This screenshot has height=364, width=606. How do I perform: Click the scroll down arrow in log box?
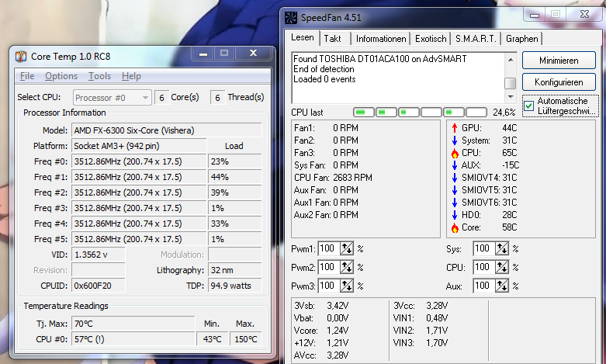point(511,96)
